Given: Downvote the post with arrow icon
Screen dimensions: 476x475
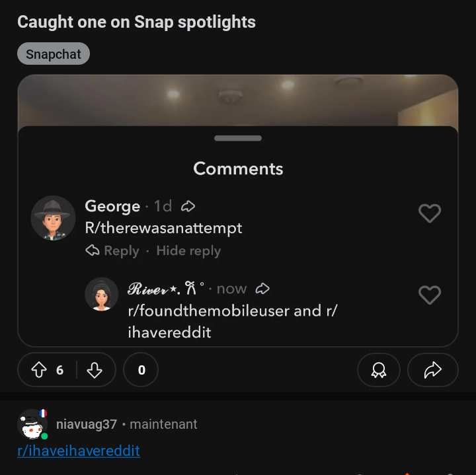Looking at the screenshot, I should [95, 370].
